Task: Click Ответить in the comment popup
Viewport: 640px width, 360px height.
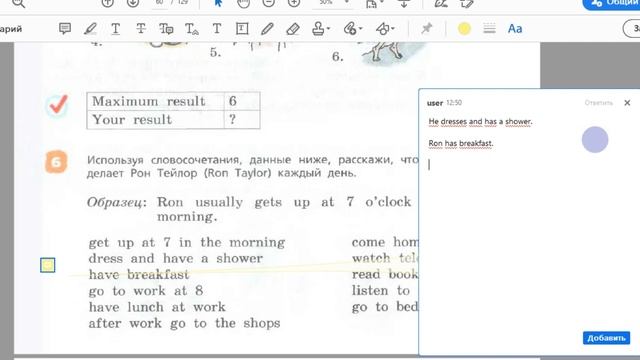Action: click(598, 103)
